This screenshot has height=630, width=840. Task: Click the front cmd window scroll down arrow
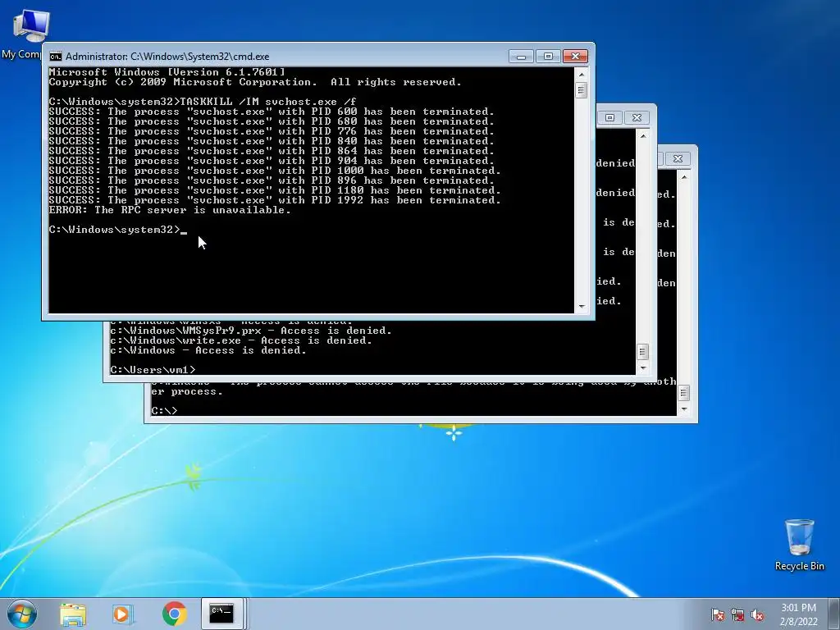[x=582, y=307]
